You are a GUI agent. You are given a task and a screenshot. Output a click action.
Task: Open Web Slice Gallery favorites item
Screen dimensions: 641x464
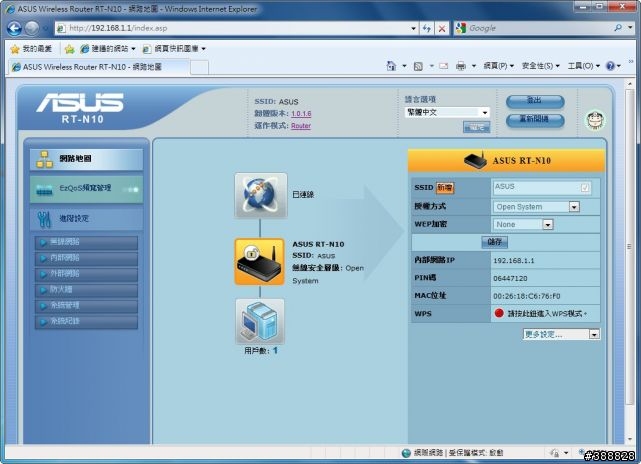pos(174,49)
